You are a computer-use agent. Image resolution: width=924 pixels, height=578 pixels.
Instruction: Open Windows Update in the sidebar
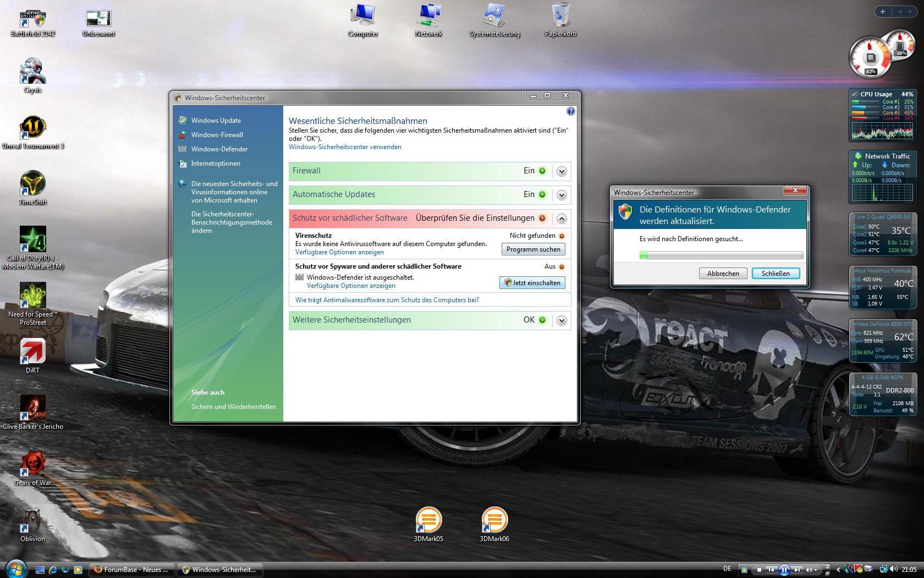coord(216,121)
